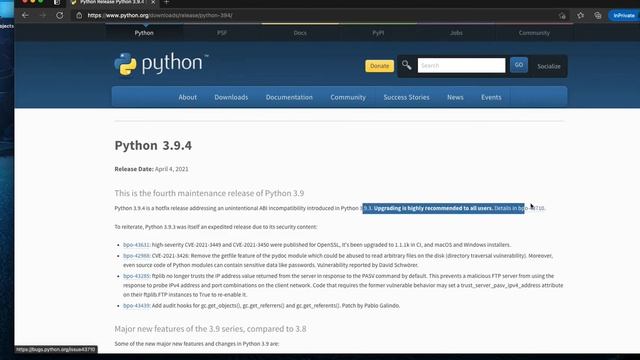Click the yellow Donate button
The height and width of the screenshot is (360, 640).
[380, 66]
